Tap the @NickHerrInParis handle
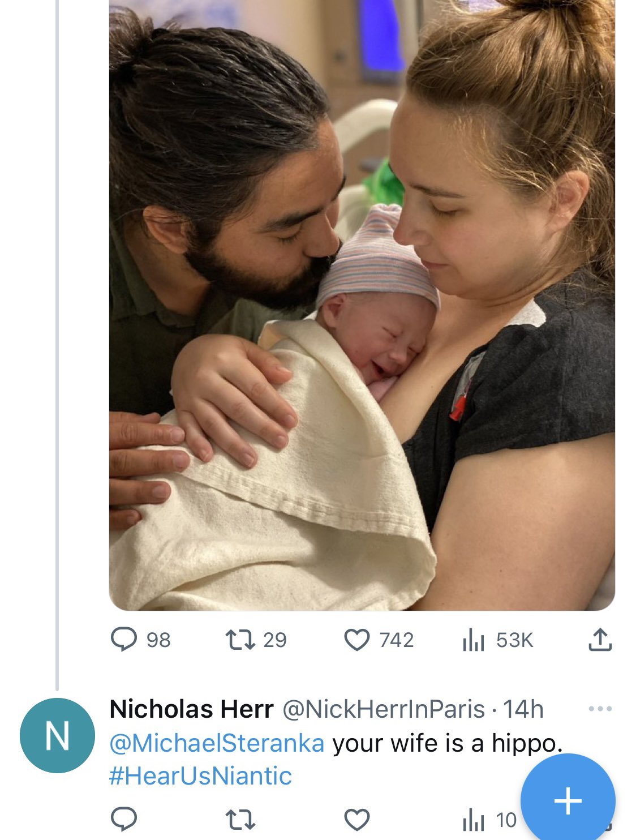The image size is (636, 840). (384, 709)
